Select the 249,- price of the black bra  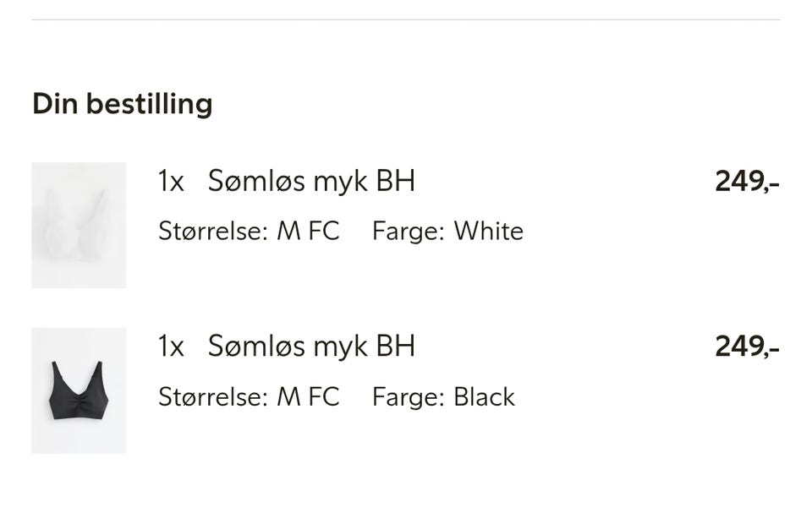747,347
